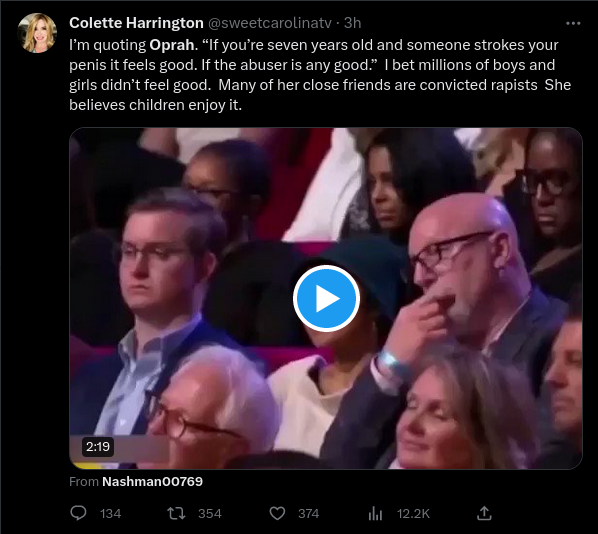Click the 134 replies count
The width and height of the screenshot is (598, 534).
(x=111, y=514)
